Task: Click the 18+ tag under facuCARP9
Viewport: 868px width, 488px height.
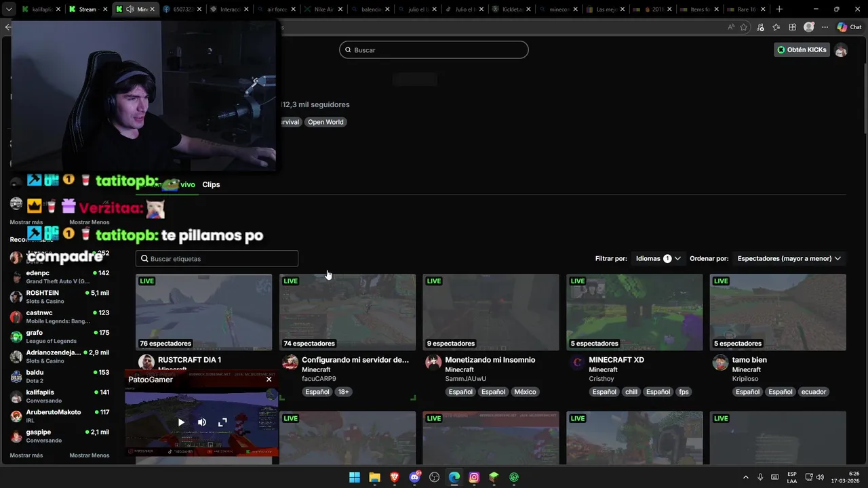Action: 343,392
